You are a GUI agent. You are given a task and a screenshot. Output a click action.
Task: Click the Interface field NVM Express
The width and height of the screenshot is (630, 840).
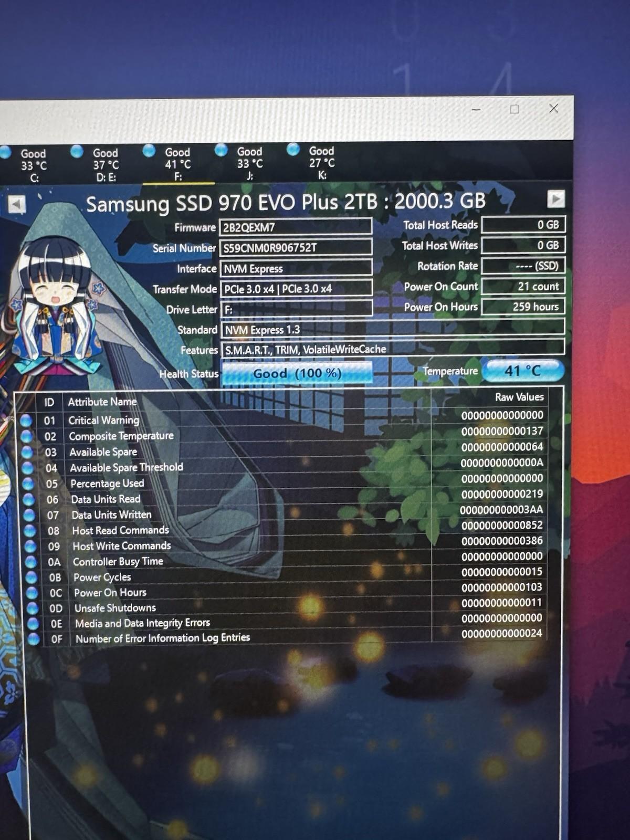click(x=296, y=268)
